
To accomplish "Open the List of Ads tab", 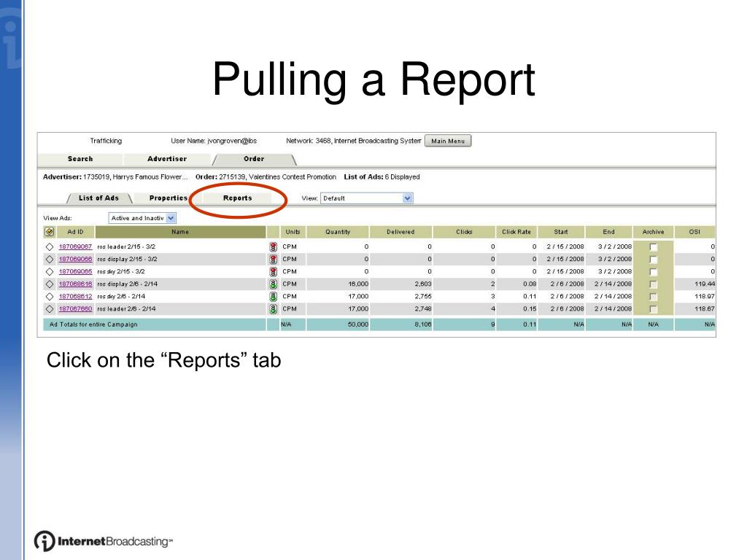I will click(98, 198).
